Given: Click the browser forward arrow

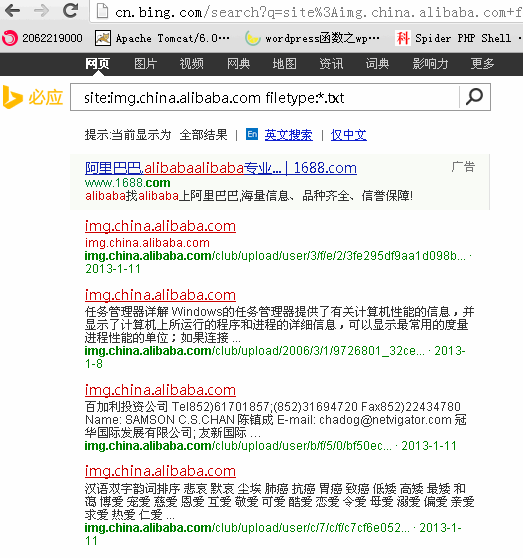Looking at the screenshot, I should coord(42,11).
